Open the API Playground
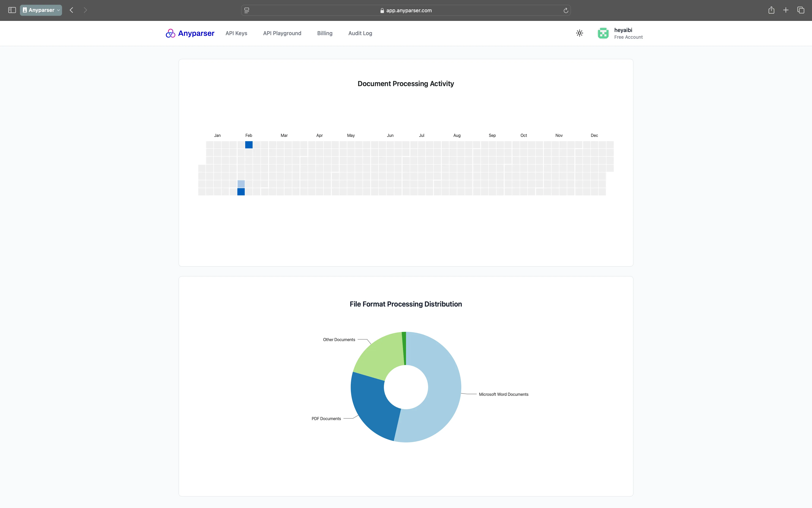Screen dimensions: 812x508 tap(282, 33)
